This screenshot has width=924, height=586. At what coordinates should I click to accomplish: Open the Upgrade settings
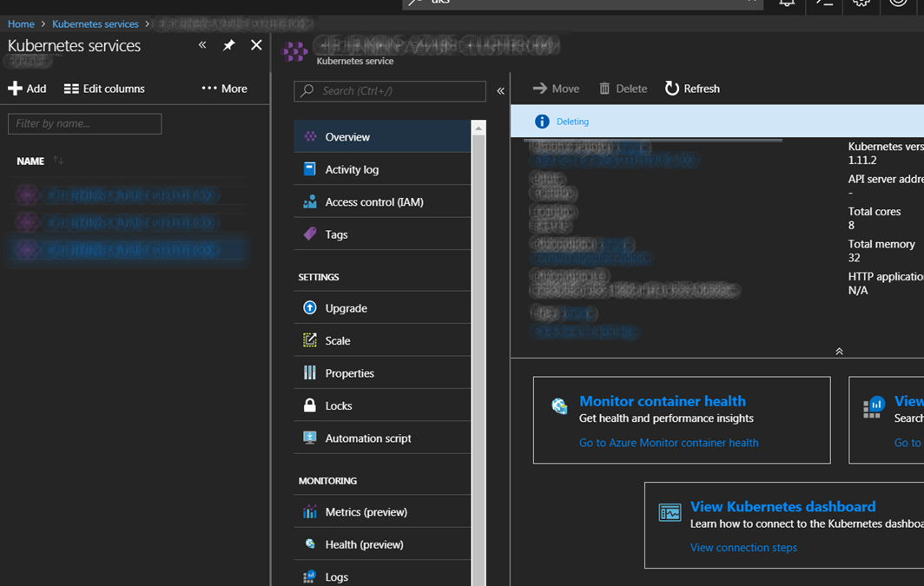click(382, 307)
